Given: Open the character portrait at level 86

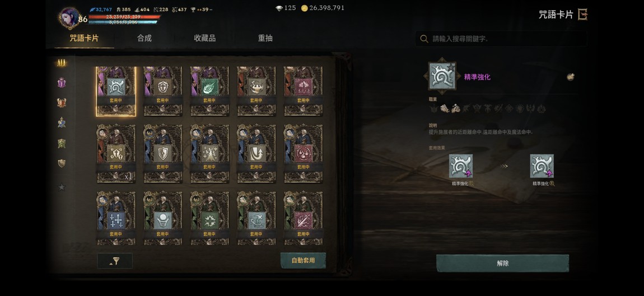Looking at the screenshot, I should pyautogui.click(x=69, y=18).
